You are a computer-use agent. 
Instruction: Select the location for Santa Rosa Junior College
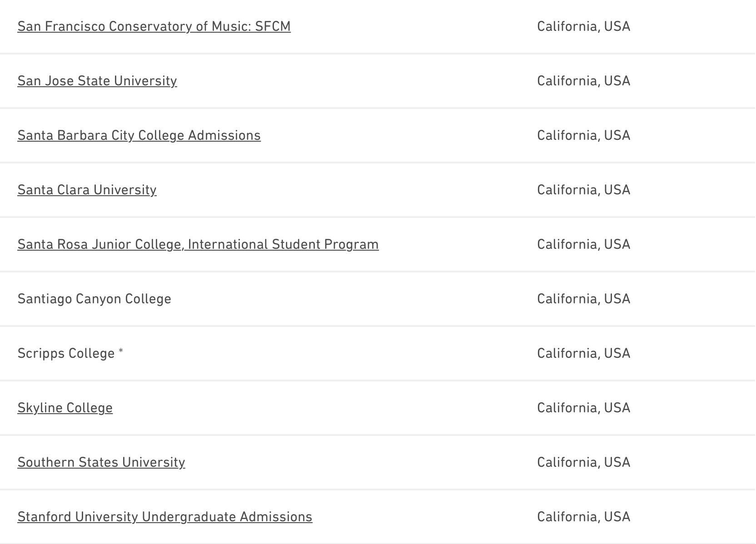583,244
